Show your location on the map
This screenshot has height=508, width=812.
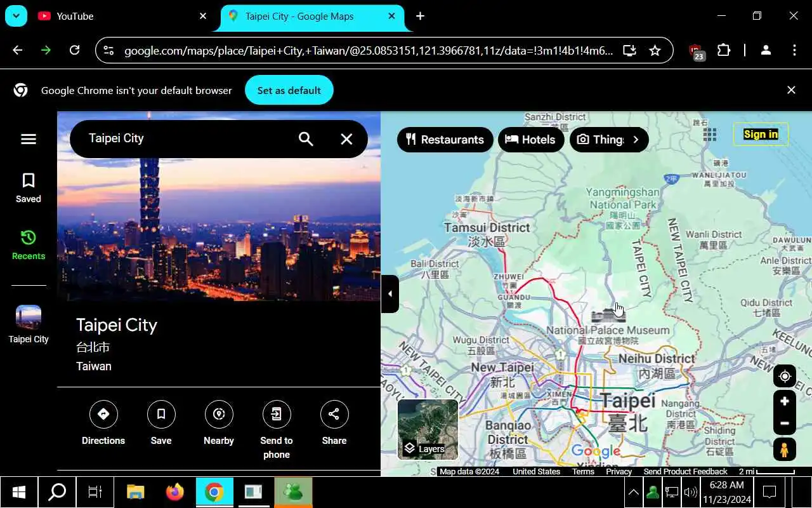pyautogui.click(x=785, y=377)
